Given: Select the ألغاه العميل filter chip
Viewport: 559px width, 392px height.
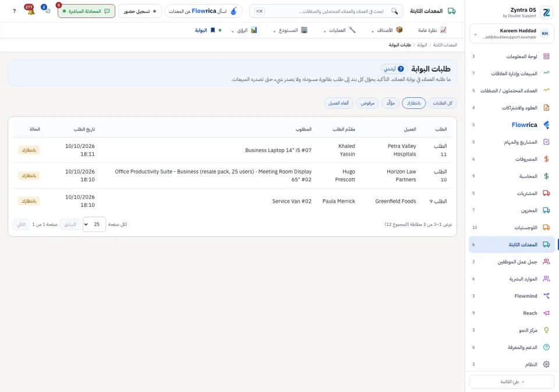Looking at the screenshot, I should click(x=338, y=103).
